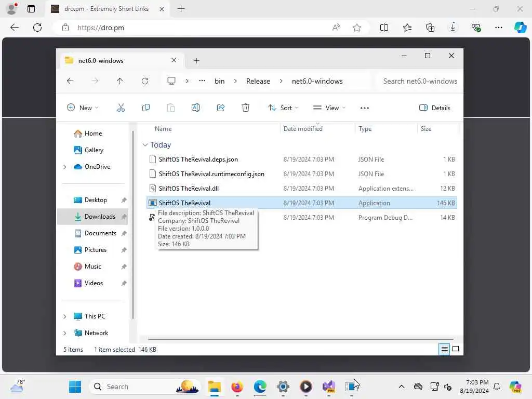Expand chevron after This PC icon in address bar

(187, 81)
